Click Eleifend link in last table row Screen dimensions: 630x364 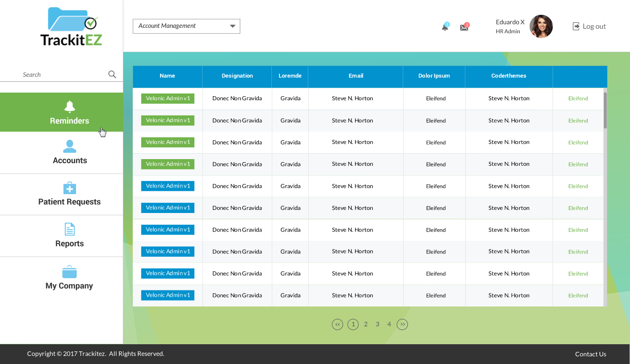tap(578, 296)
